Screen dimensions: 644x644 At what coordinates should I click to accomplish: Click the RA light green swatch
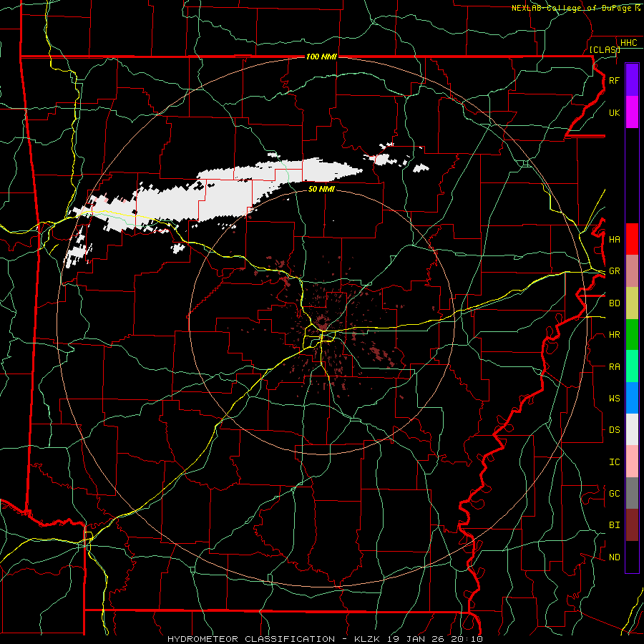[x=632, y=366]
